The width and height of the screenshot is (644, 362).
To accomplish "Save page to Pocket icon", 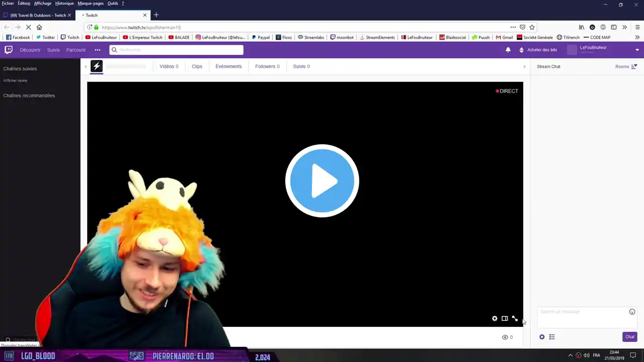I will [x=522, y=27].
